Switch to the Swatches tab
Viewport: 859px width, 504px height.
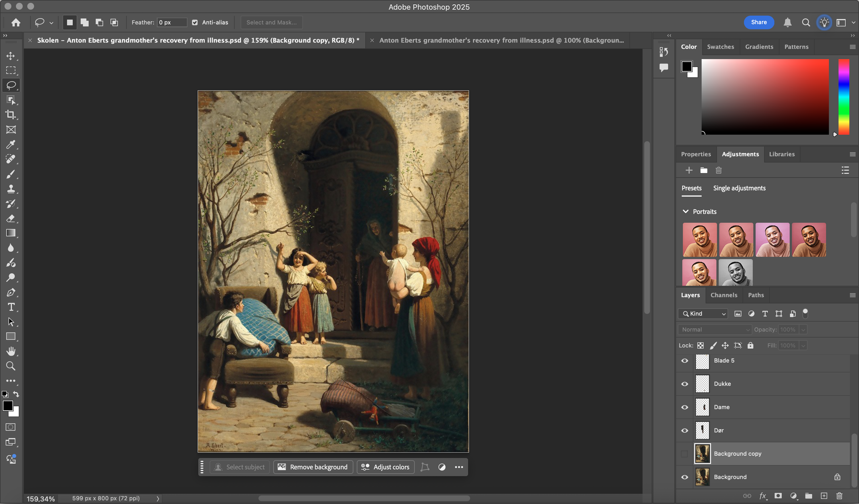coord(720,47)
